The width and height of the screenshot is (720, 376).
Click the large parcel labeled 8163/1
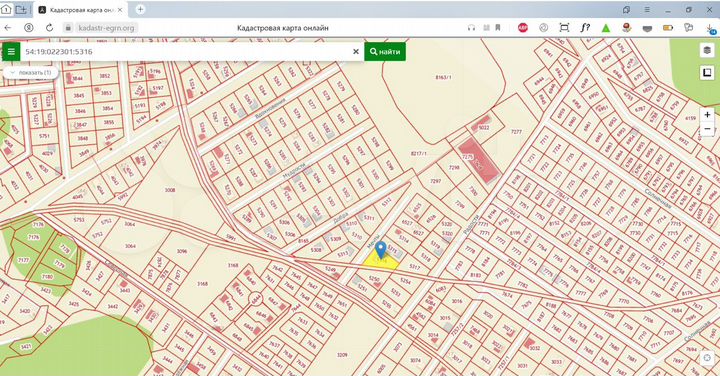[x=443, y=78]
